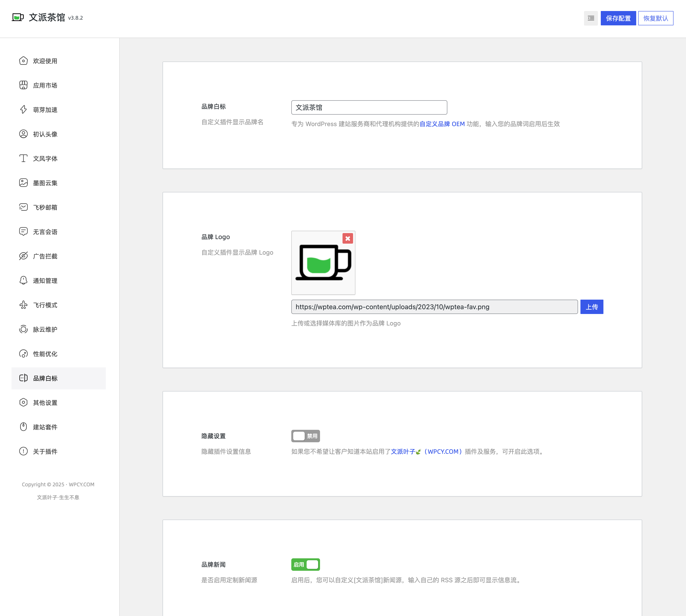Click the 广告拦截 crossed-eye icon
The image size is (686, 616).
click(23, 256)
